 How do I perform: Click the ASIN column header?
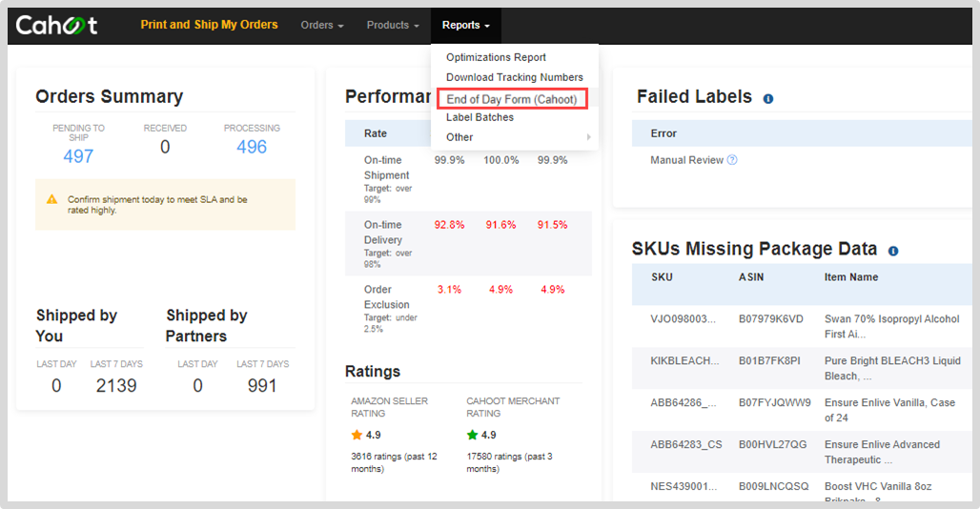pyautogui.click(x=751, y=277)
